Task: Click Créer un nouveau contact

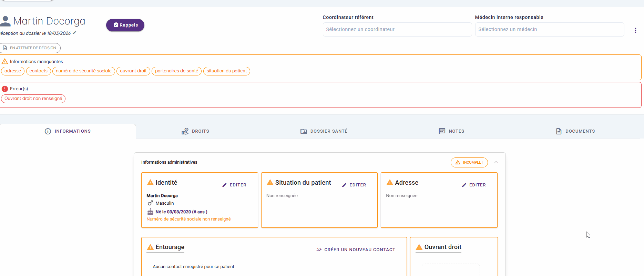Action: (x=356, y=250)
